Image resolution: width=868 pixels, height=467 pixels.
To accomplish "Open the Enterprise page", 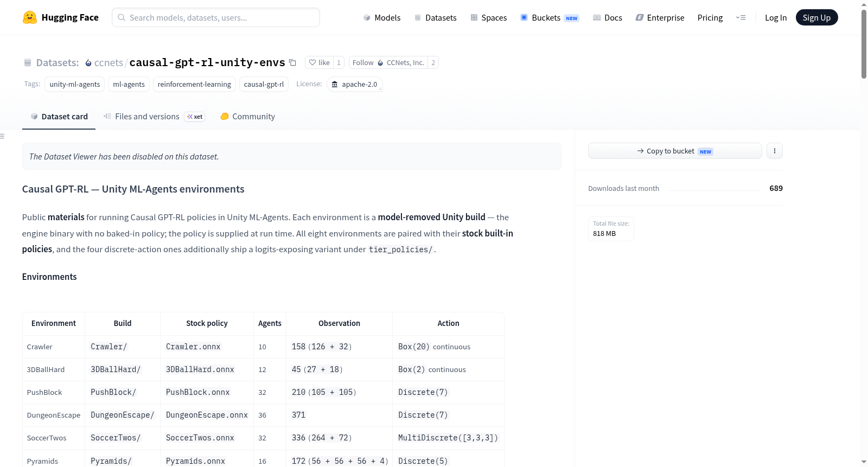I will click(660, 17).
